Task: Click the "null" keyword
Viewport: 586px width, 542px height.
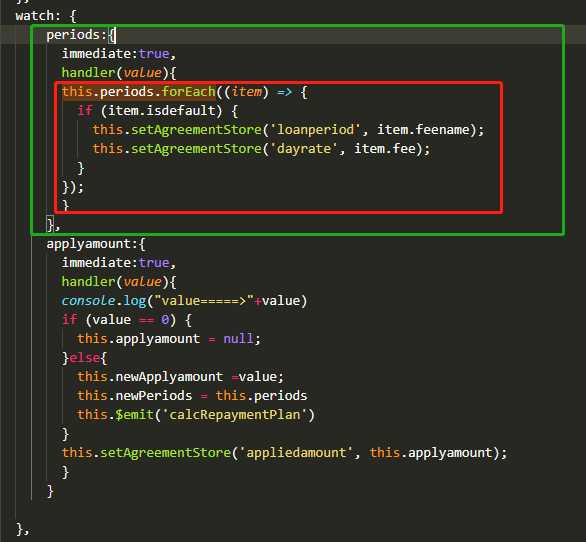Action: coord(238,339)
